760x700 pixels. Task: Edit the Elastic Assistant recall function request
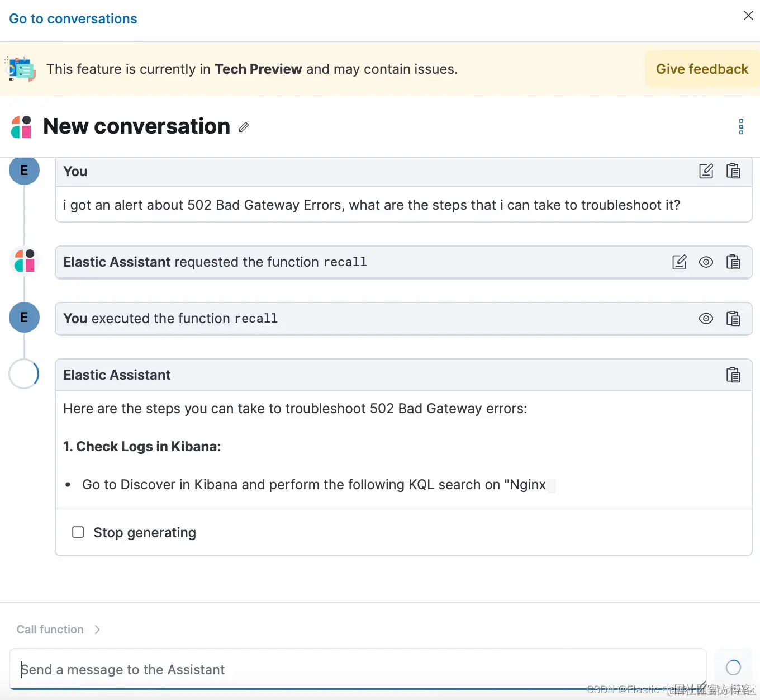680,262
